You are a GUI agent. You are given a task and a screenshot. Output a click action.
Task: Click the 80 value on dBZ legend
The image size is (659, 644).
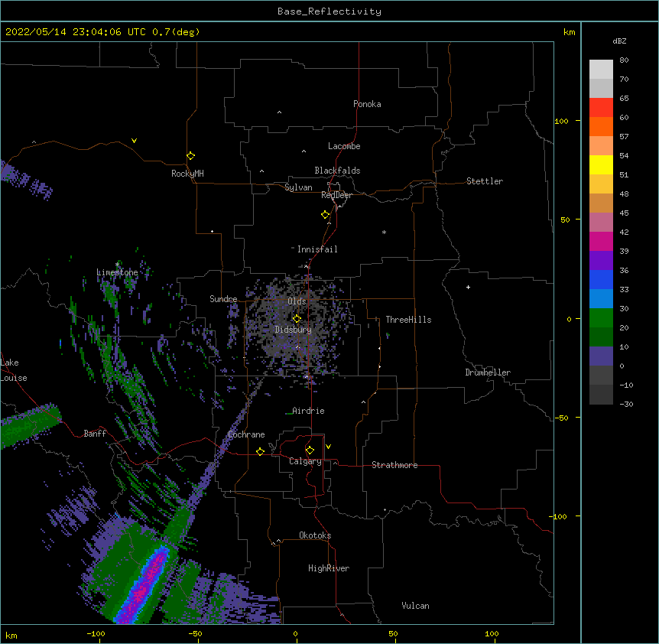[624, 60]
